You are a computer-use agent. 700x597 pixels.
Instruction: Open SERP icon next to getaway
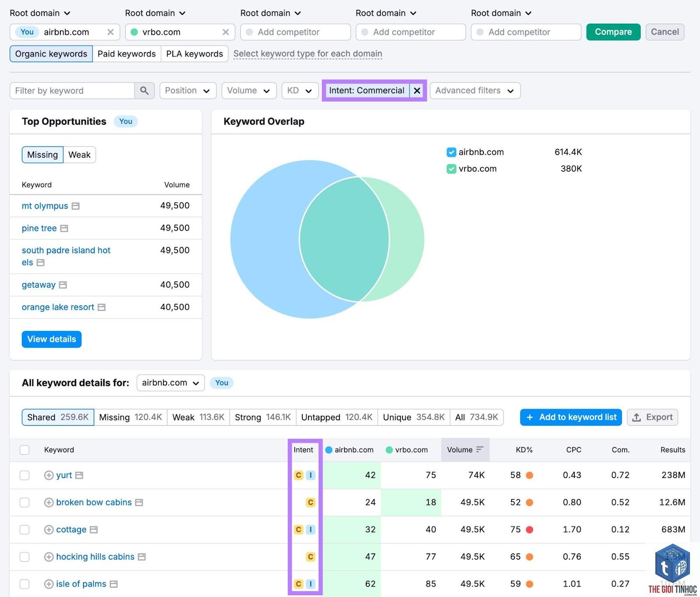pos(63,285)
